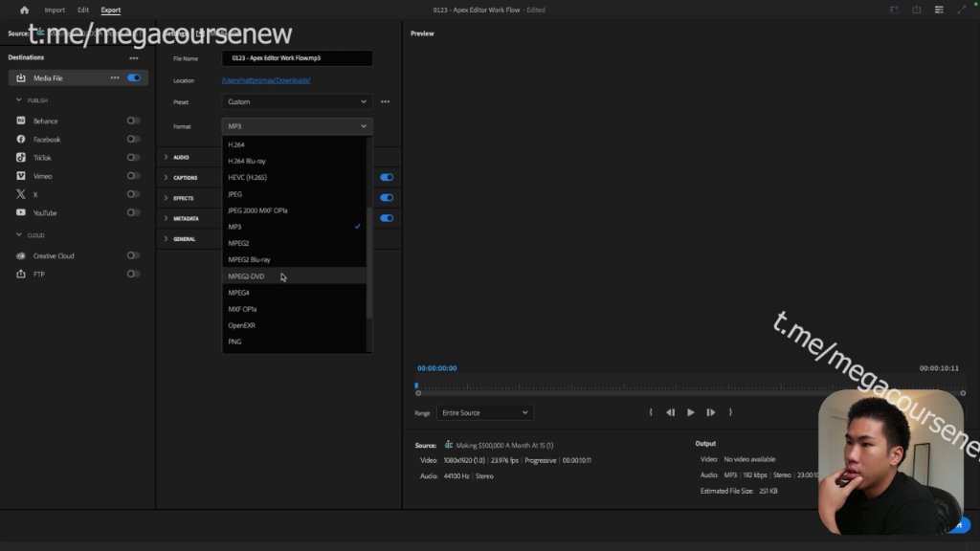The image size is (980, 551).
Task: Click the Creative Cloud icon
Action: pos(21,255)
